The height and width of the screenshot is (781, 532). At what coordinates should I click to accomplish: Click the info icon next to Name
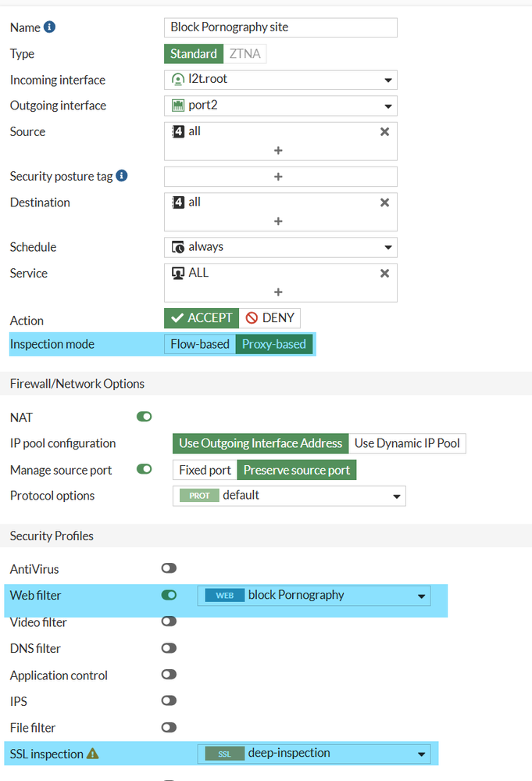click(x=49, y=27)
